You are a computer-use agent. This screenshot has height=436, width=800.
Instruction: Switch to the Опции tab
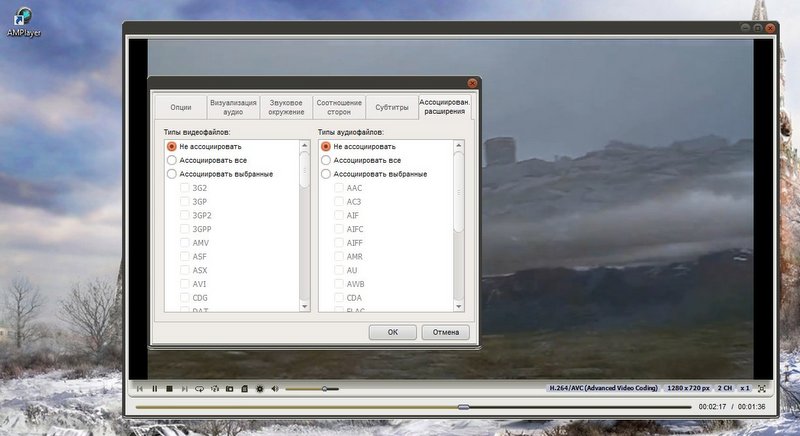click(x=181, y=107)
